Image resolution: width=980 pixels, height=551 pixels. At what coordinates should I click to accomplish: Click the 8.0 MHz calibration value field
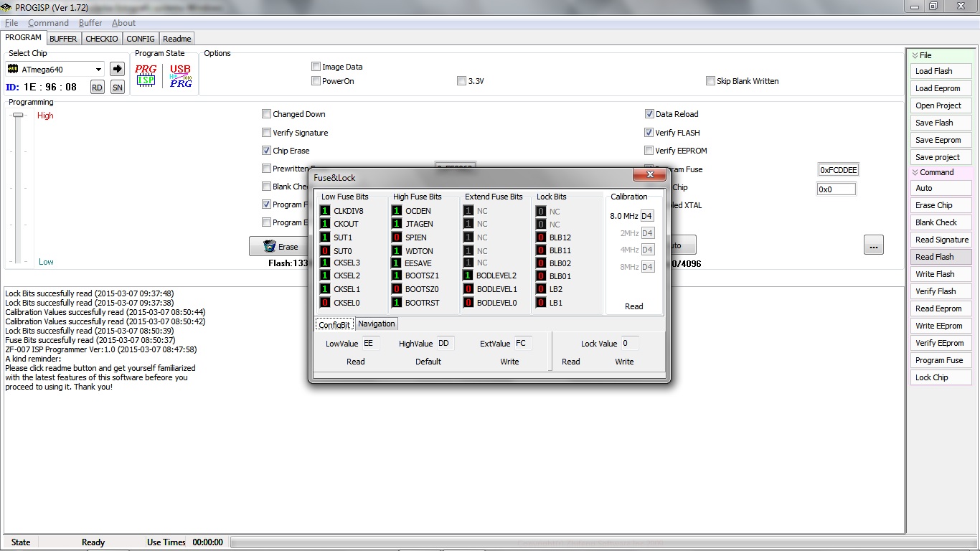[x=647, y=216]
